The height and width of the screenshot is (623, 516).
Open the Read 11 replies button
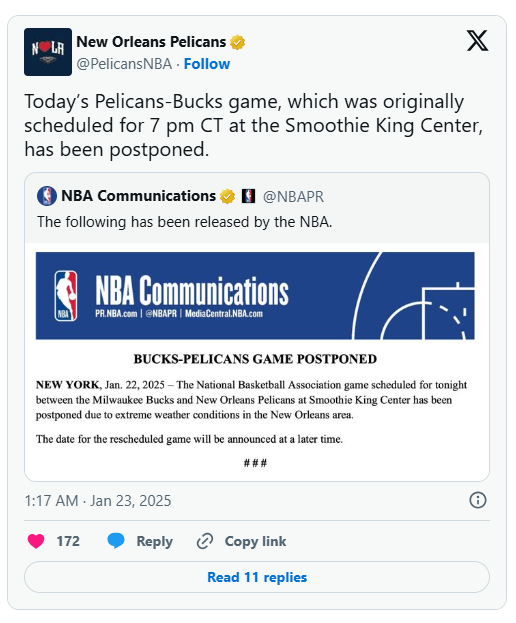click(257, 577)
